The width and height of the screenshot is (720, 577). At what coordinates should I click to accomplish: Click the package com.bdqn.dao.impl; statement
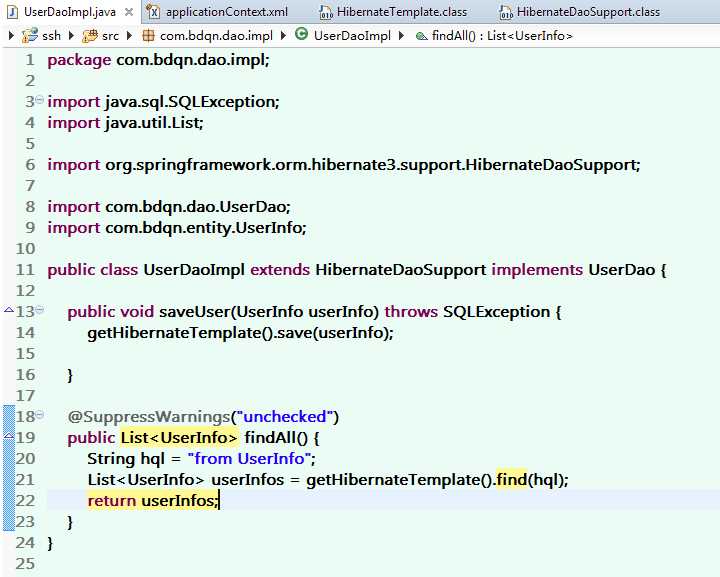(x=158, y=60)
